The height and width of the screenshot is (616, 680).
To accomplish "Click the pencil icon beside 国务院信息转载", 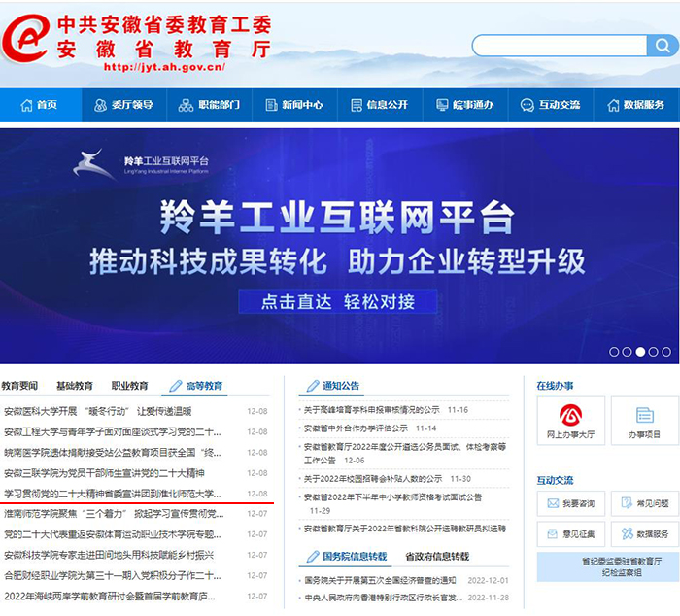I will pos(313,557).
